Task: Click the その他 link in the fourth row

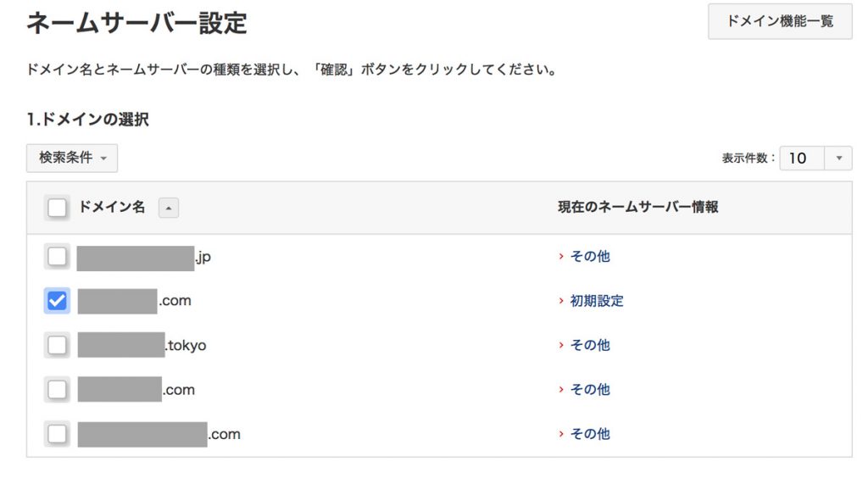Action: point(590,390)
